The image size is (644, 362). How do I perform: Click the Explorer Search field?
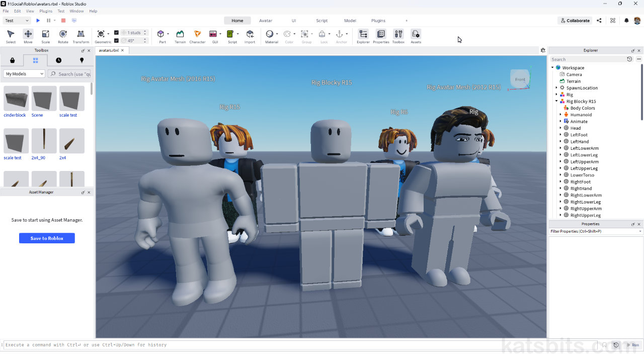(x=588, y=59)
